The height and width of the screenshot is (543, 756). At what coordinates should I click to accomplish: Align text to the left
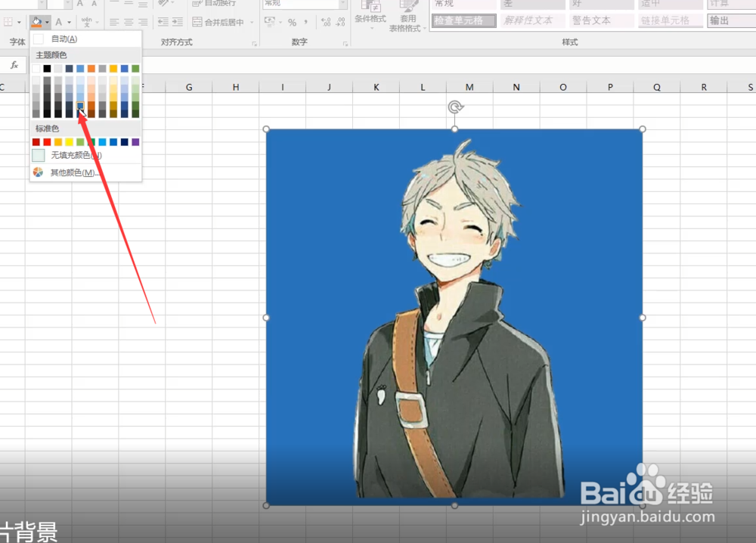click(114, 22)
